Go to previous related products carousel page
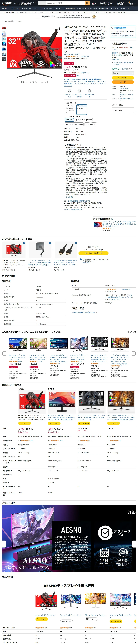The height and width of the screenshot is (644, 138). [4, 353]
